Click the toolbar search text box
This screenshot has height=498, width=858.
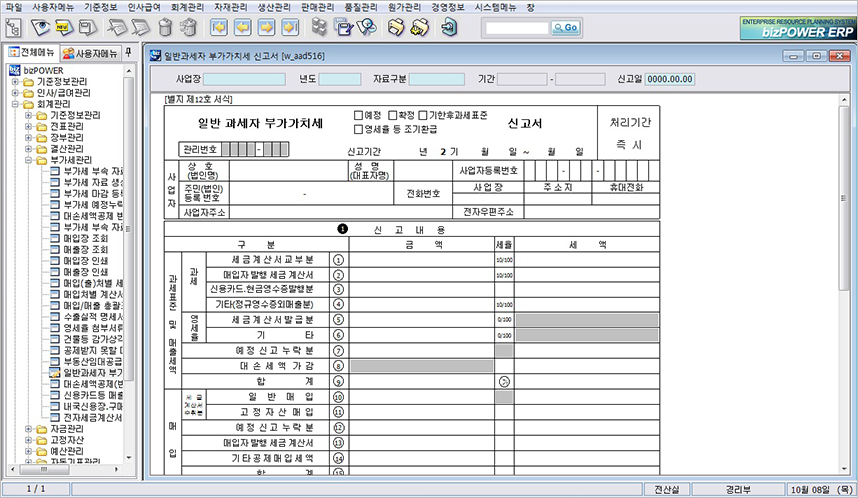click(517, 27)
